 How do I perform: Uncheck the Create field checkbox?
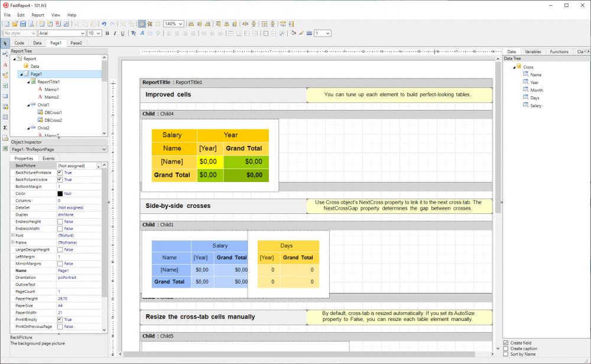505,343
